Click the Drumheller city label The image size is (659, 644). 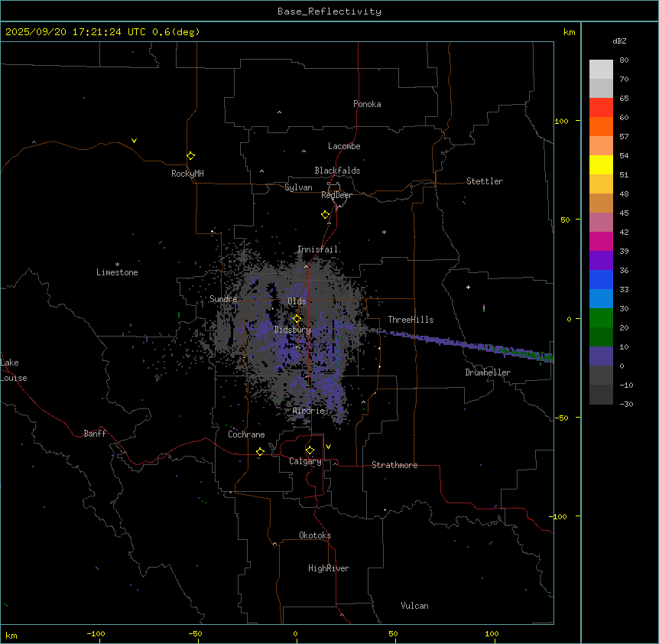point(487,372)
